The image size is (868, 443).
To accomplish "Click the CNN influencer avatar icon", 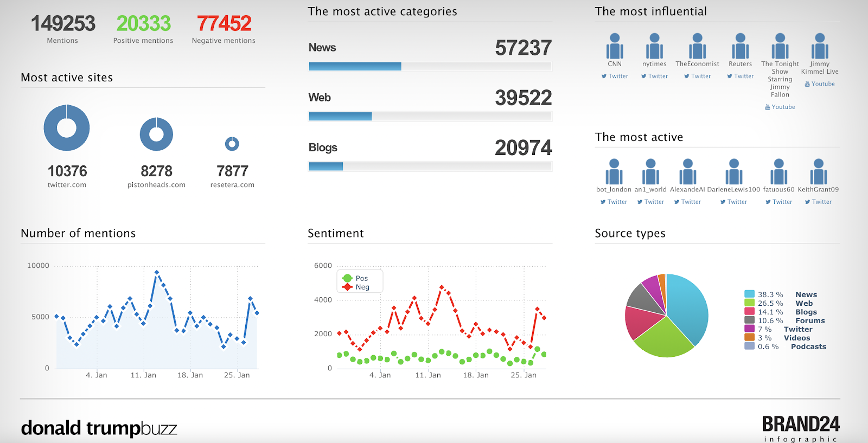I will point(615,46).
